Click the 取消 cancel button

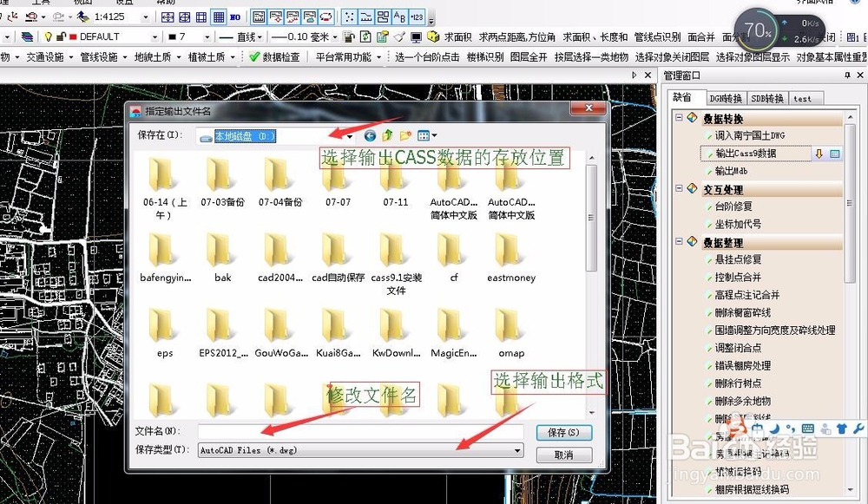(562, 454)
